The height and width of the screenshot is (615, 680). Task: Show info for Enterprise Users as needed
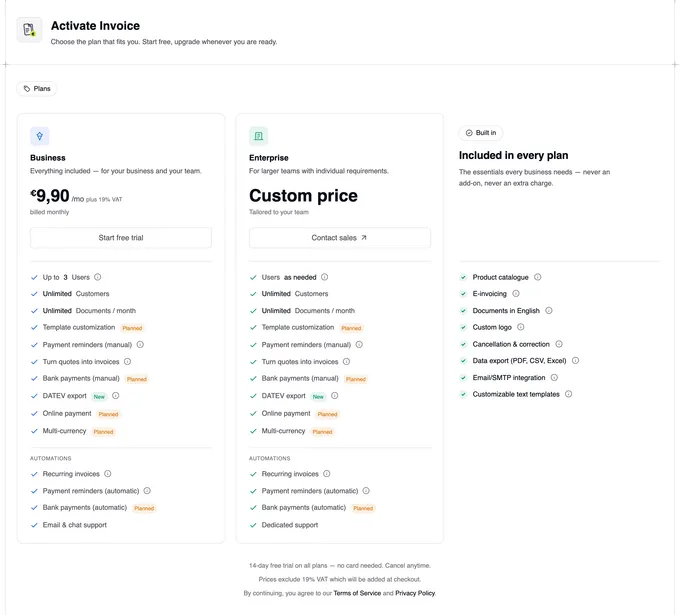click(x=324, y=277)
